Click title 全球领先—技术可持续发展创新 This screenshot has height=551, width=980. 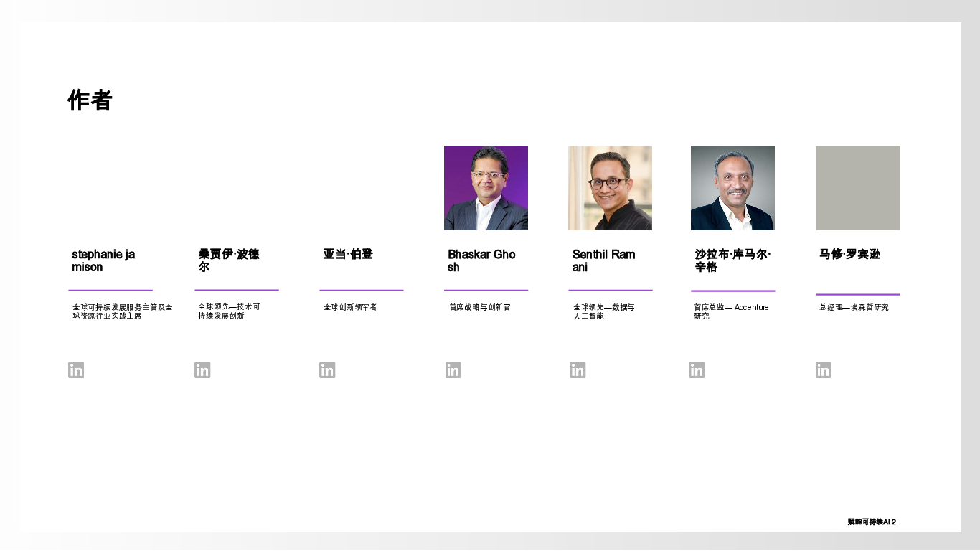coord(230,311)
